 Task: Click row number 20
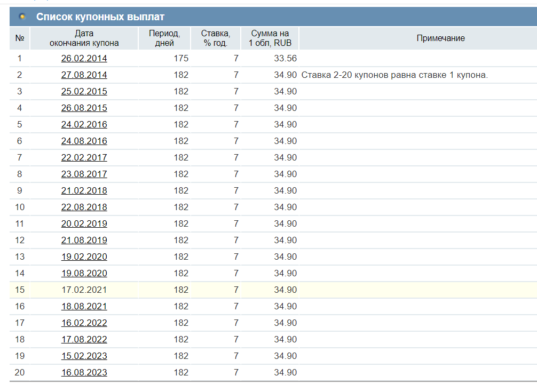(x=20, y=372)
